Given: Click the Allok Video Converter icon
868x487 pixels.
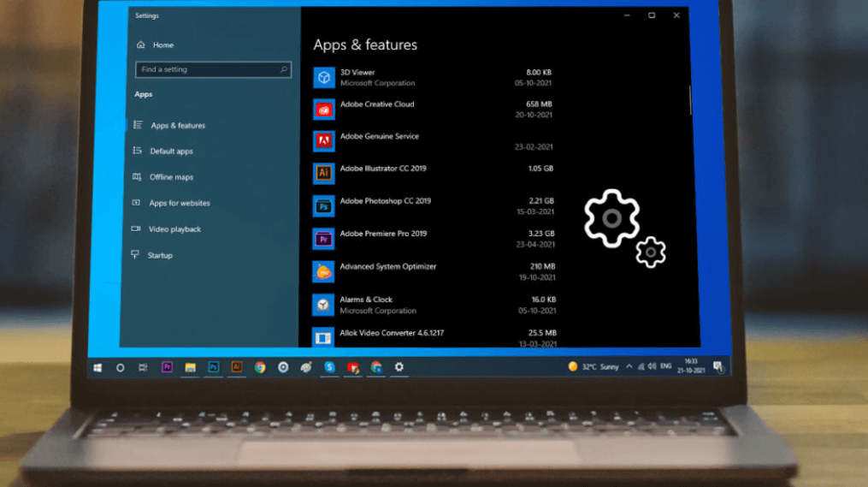Looking at the screenshot, I should (x=323, y=337).
